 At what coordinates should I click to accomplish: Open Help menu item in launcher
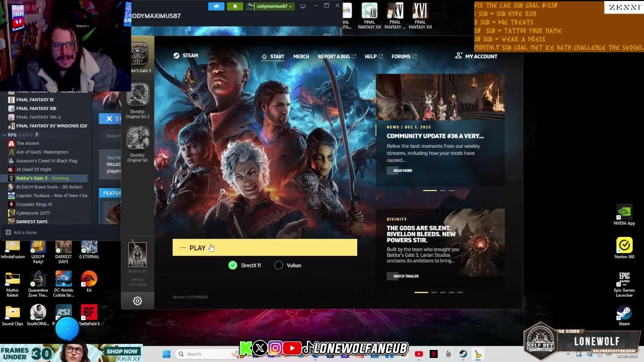coord(374,56)
